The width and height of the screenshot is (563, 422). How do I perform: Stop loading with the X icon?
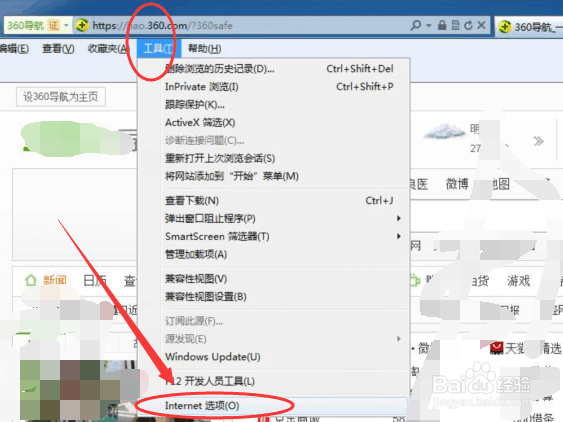[481, 25]
